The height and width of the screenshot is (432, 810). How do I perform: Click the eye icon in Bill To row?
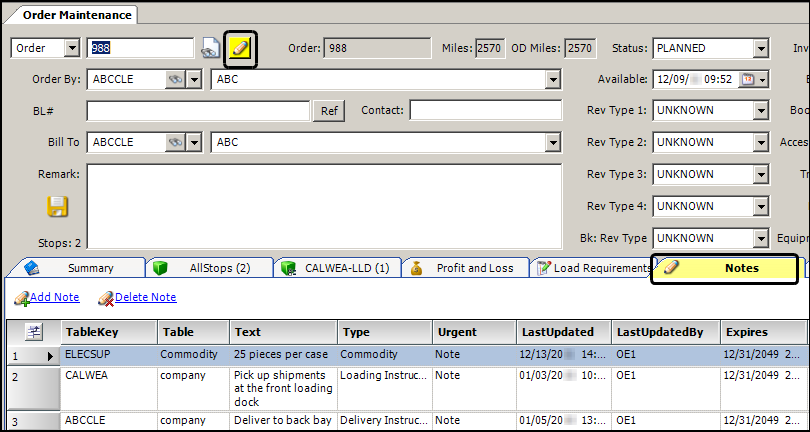[176, 143]
